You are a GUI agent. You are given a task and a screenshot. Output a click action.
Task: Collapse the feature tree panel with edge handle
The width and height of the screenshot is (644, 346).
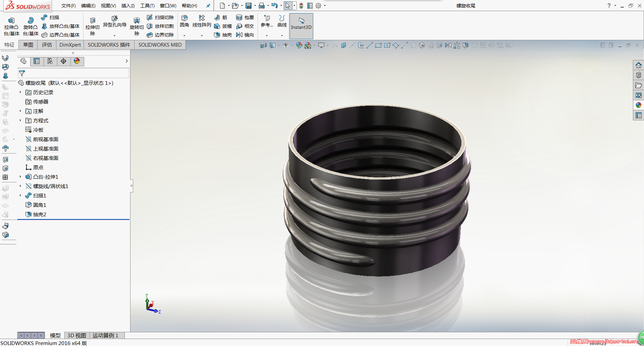pyautogui.click(x=131, y=185)
